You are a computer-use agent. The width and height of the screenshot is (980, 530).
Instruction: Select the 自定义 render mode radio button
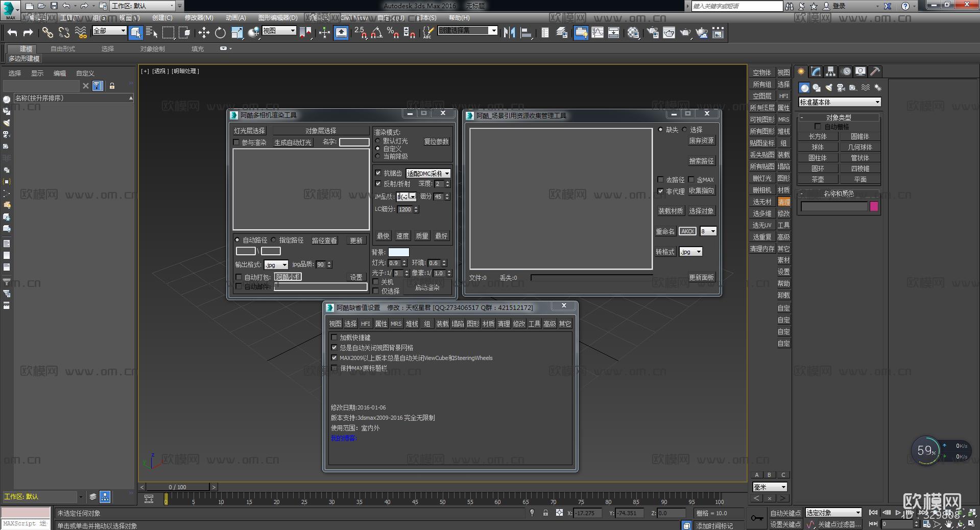378,149
